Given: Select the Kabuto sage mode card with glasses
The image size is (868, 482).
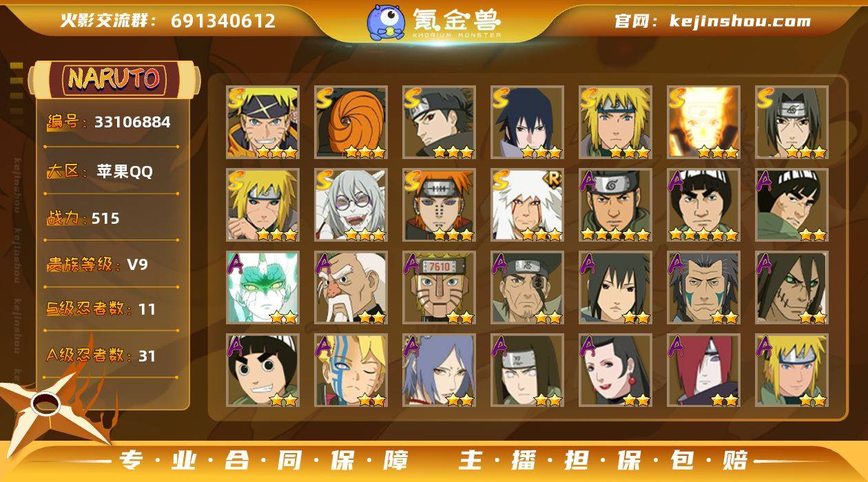Looking at the screenshot, I should (x=351, y=205).
